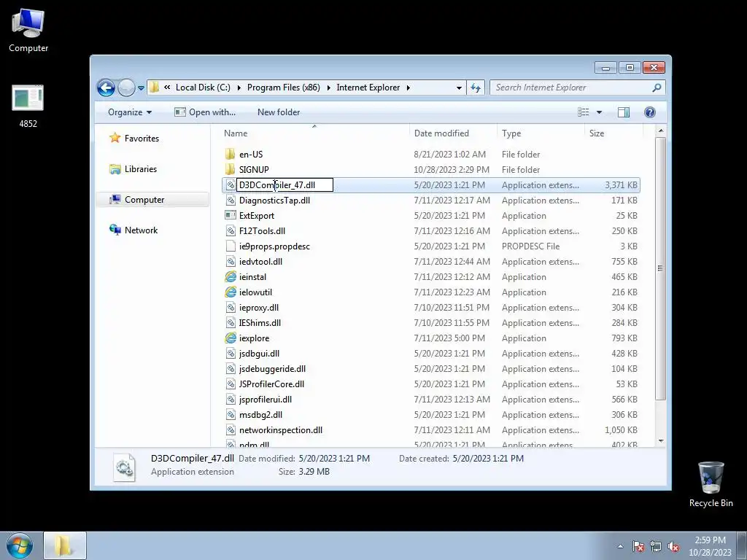Select the iexplore application icon
747x560 pixels.
pyautogui.click(x=231, y=338)
